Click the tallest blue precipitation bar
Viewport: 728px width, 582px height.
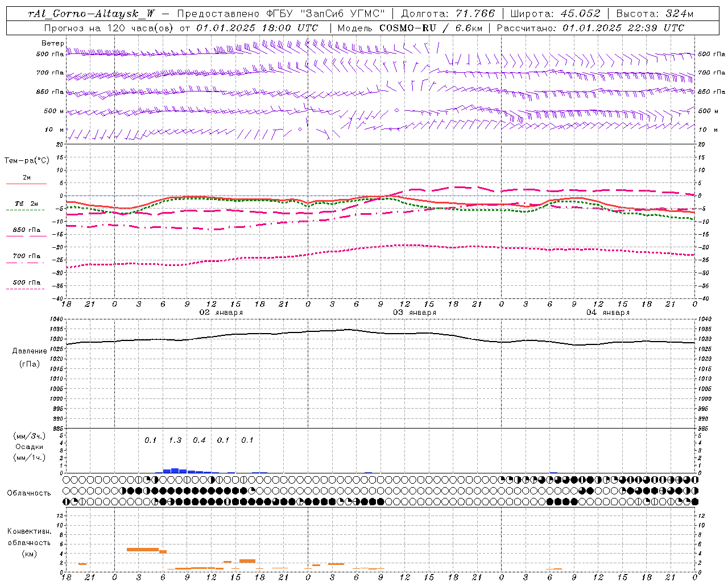pos(175,471)
